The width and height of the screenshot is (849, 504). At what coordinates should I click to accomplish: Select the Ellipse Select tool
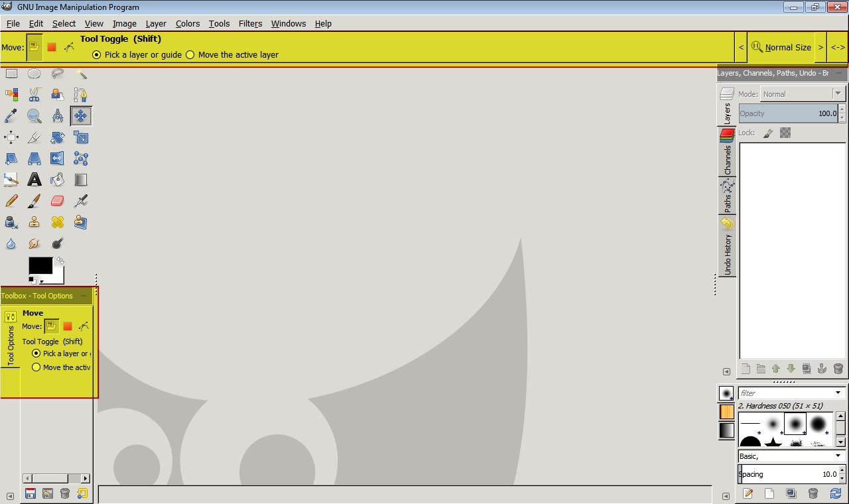pyautogui.click(x=34, y=74)
